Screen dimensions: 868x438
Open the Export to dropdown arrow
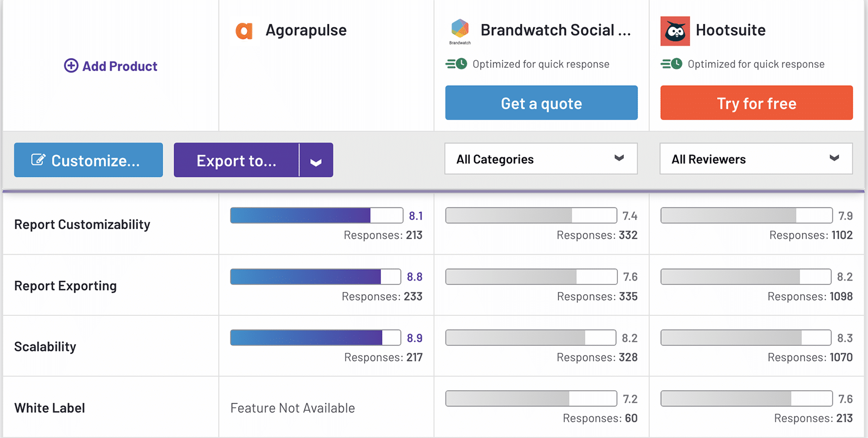tap(316, 161)
